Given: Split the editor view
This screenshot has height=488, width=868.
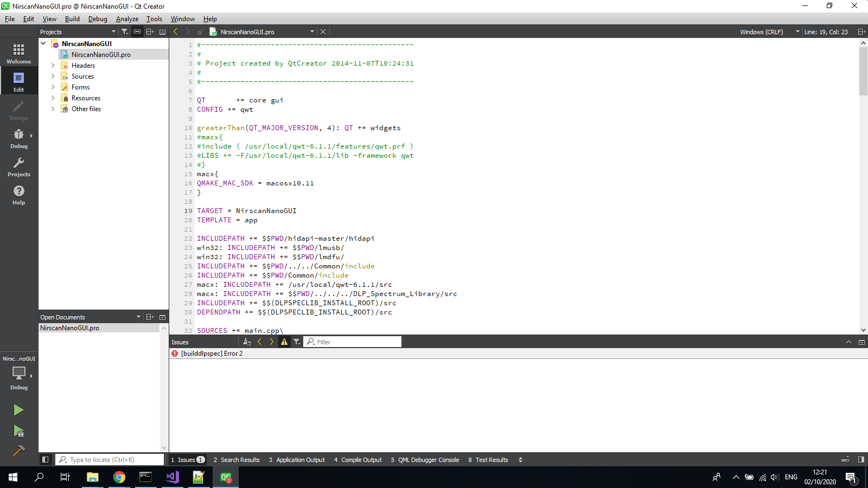Looking at the screenshot, I should [x=861, y=31].
